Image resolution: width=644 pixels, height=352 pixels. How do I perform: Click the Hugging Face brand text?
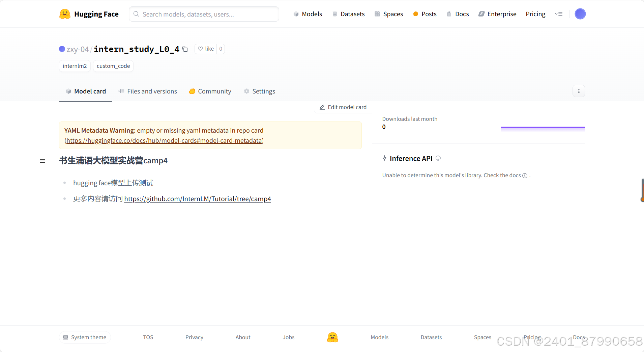(x=96, y=14)
